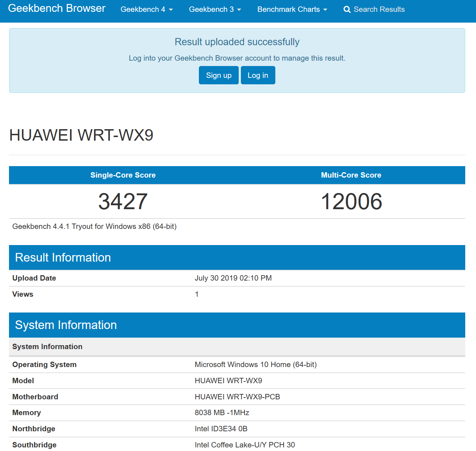Select the Model value HUAWEI WRT-WX9
The height and width of the screenshot is (451, 476).
(228, 381)
